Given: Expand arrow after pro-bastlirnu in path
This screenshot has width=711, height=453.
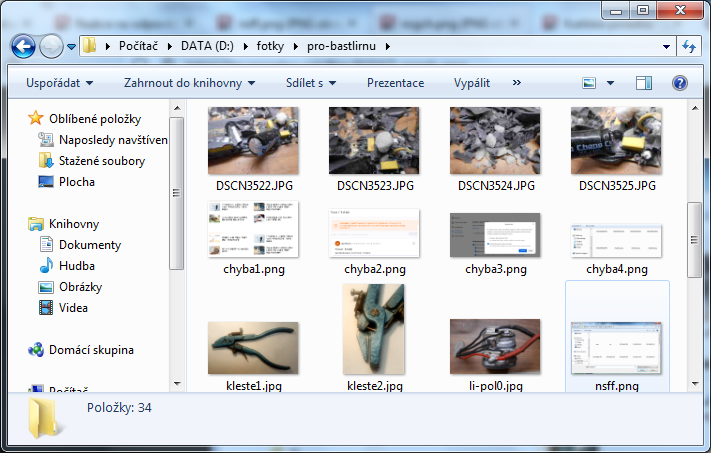Looking at the screenshot, I should click(388, 46).
